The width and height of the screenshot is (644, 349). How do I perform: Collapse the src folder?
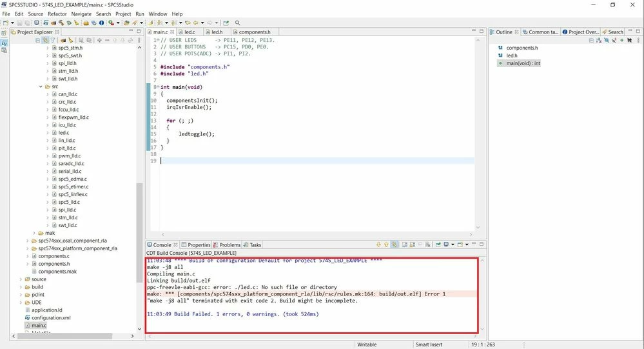click(41, 86)
